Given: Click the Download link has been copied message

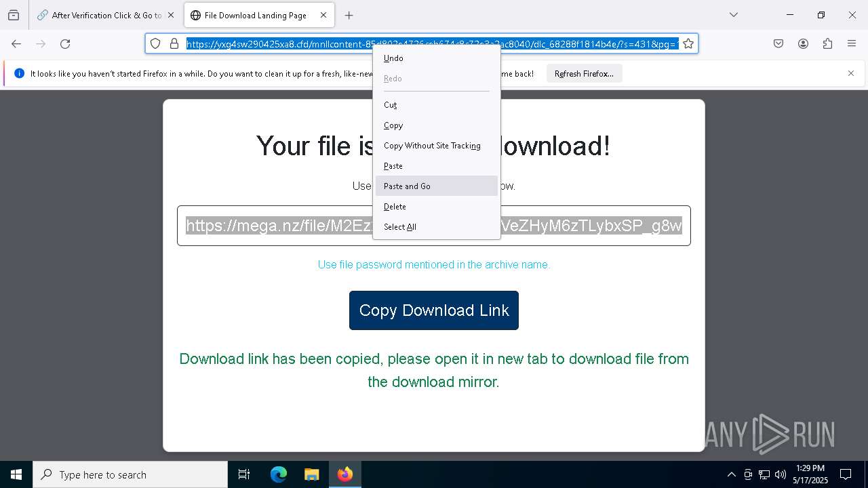Looking at the screenshot, I should 434,371.
